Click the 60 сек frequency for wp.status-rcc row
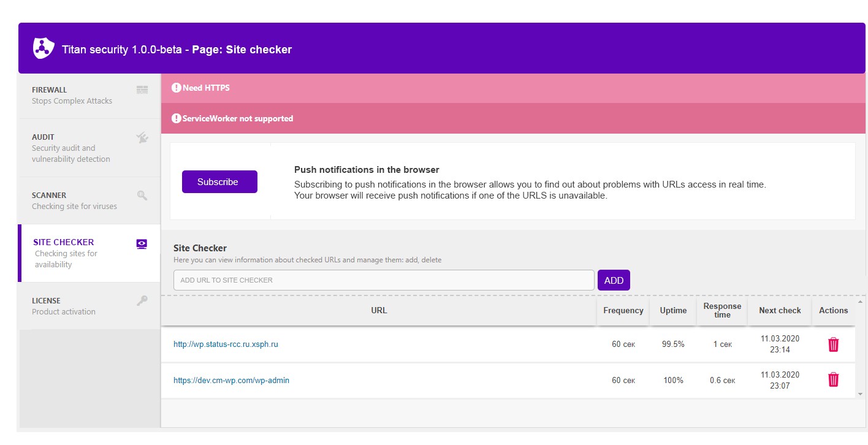 (623, 344)
